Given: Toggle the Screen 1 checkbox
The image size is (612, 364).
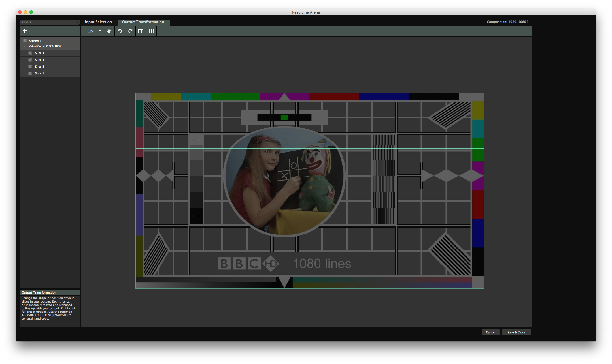Looking at the screenshot, I should [x=25, y=41].
